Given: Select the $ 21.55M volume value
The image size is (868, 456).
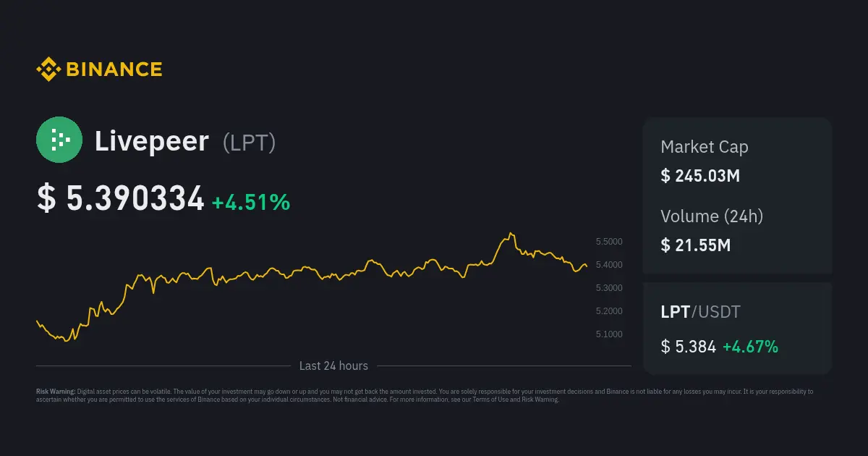Looking at the screenshot, I should 695,245.
